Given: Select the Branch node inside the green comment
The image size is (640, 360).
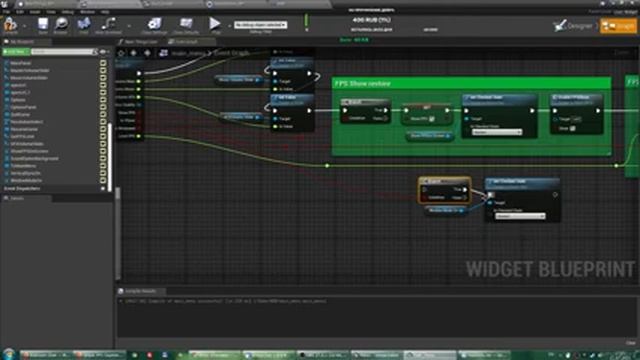Looking at the screenshot, I should pyautogui.click(x=365, y=111).
